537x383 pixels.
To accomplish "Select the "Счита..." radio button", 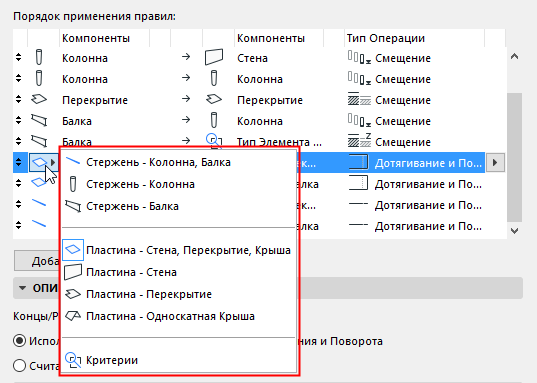I will coord(20,366).
